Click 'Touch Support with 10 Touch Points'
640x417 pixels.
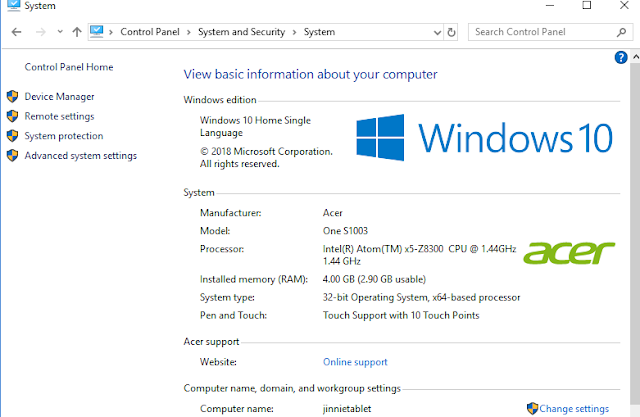[x=401, y=315]
